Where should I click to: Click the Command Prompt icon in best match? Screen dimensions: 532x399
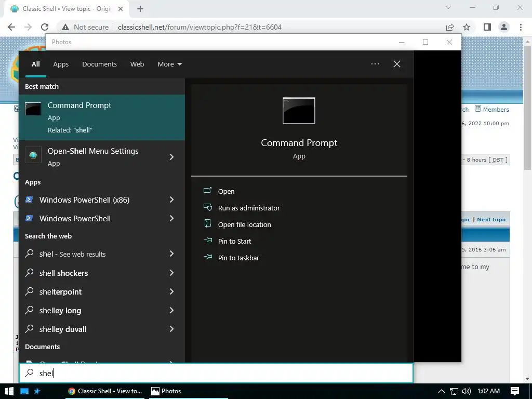(33, 109)
